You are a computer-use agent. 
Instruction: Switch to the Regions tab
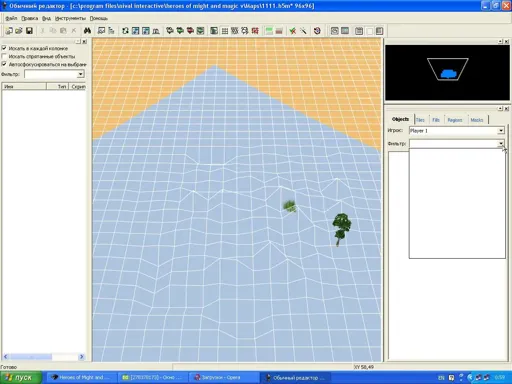[x=455, y=120]
